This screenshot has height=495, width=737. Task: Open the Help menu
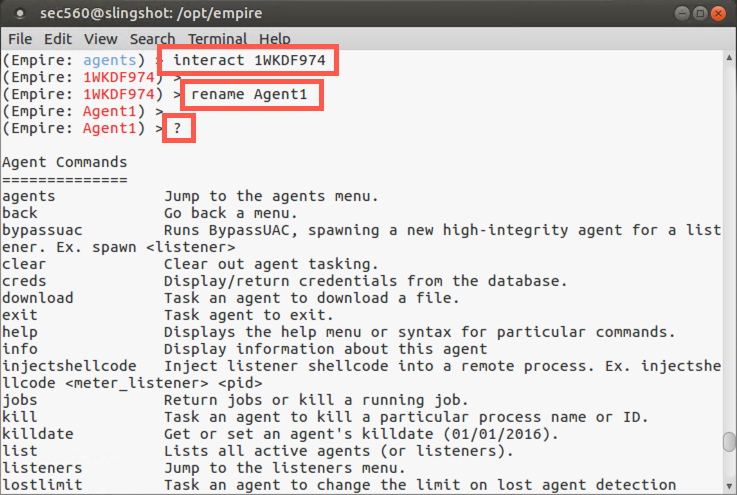275,39
